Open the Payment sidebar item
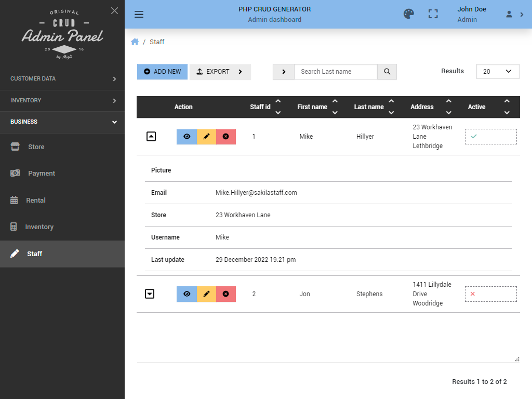 coord(41,174)
